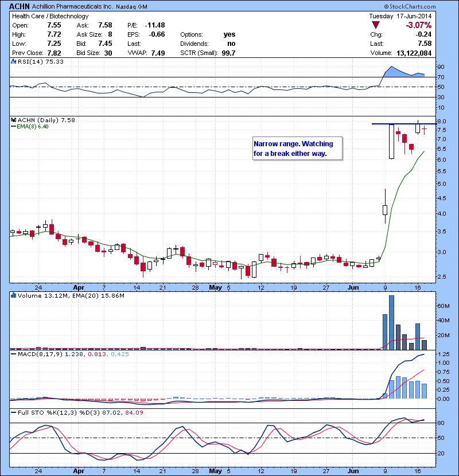Click the date Tuesday 17-Jun-2014
The image size is (459, 476).
coord(400,16)
